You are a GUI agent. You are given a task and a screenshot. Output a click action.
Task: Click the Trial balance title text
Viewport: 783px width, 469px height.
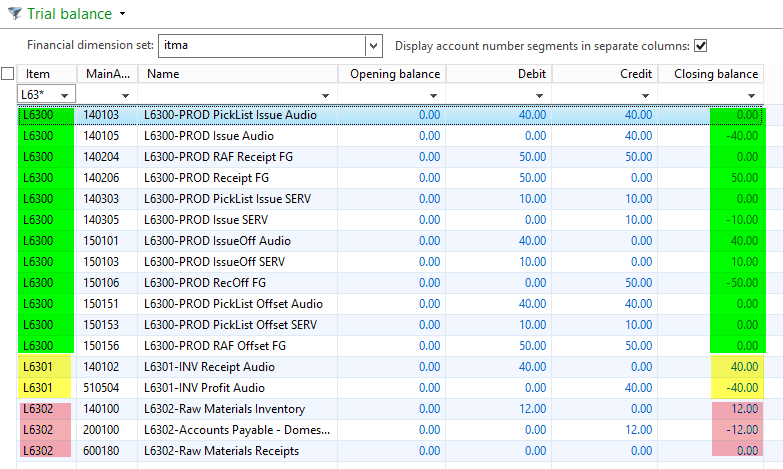click(x=71, y=14)
